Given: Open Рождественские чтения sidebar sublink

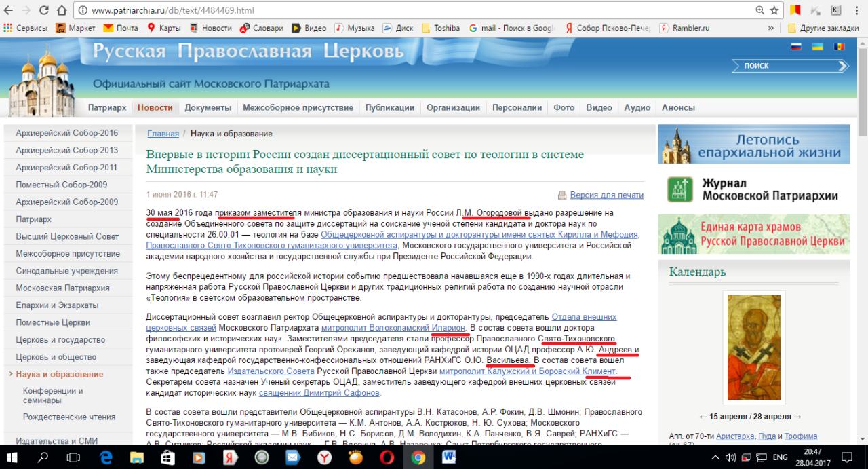Looking at the screenshot, I should click(69, 417).
